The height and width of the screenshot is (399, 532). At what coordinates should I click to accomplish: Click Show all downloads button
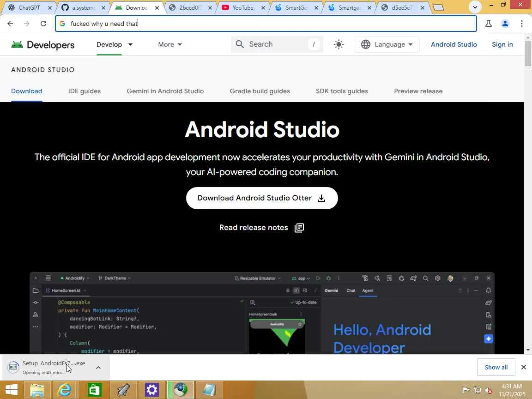tap(496, 367)
